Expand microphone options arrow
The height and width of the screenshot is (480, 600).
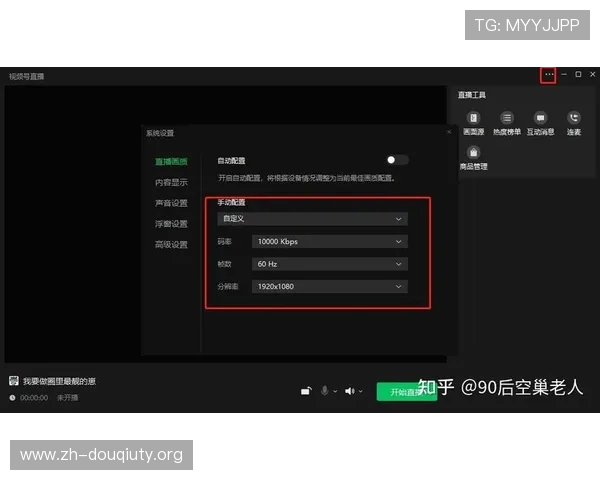pos(335,391)
